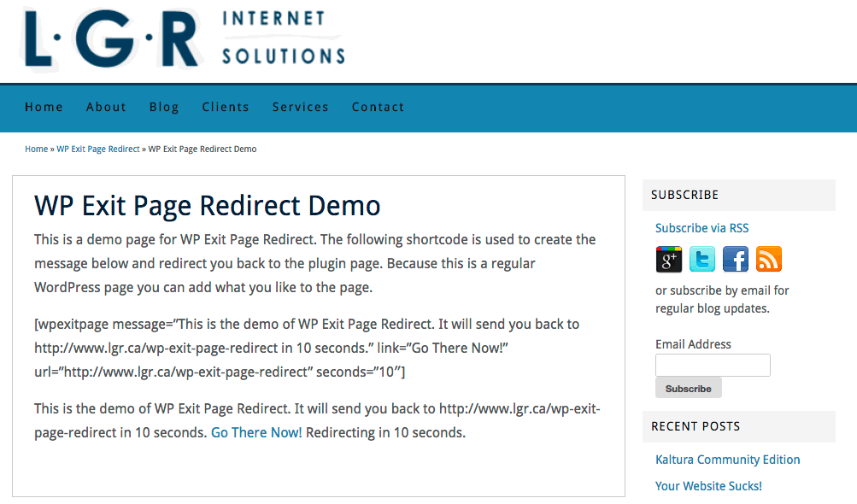857x504 pixels.
Task: Click the Facebook icon in sidebar
Action: coord(736,259)
